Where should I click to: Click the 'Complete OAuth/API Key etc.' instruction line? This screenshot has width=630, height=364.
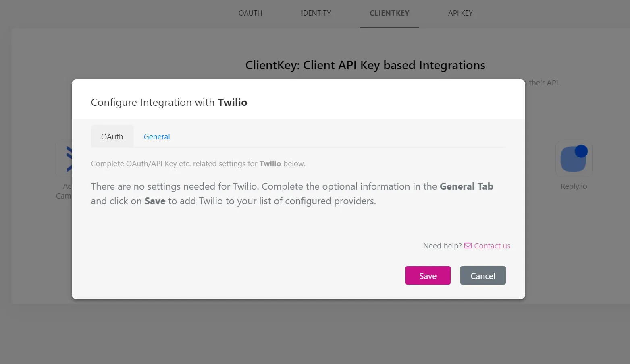(198, 163)
